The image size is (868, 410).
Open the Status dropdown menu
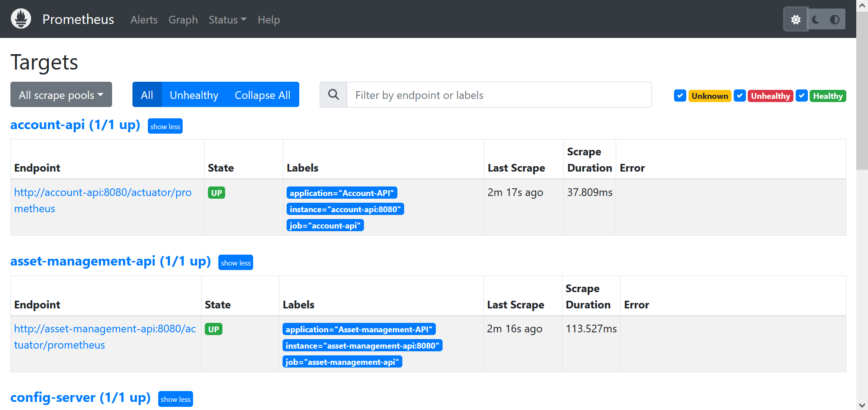[227, 20]
